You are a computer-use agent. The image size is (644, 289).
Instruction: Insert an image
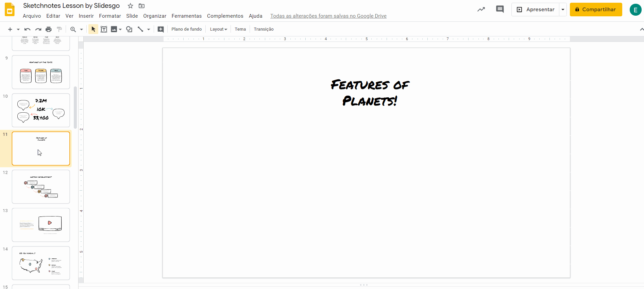114,29
